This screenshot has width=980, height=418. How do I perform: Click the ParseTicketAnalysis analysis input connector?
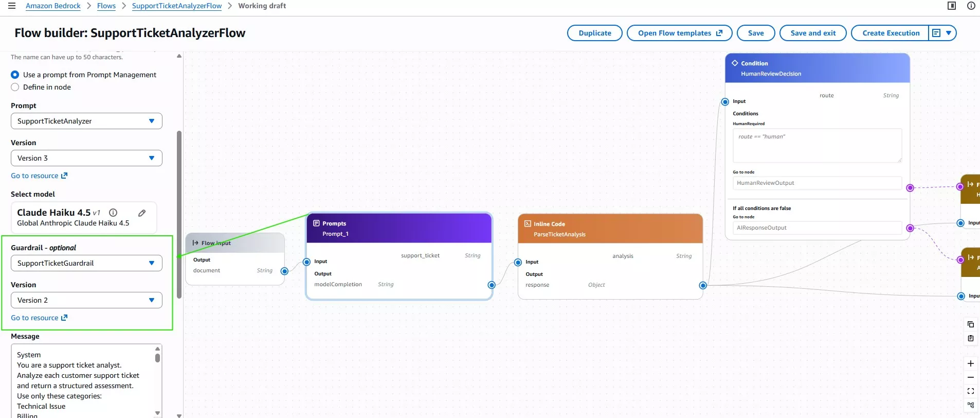click(518, 263)
